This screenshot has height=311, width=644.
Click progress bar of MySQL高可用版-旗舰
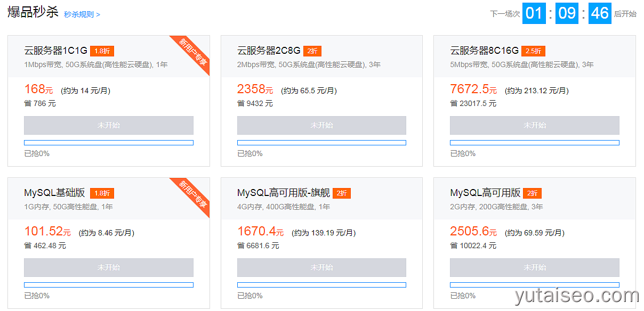click(321, 285)
